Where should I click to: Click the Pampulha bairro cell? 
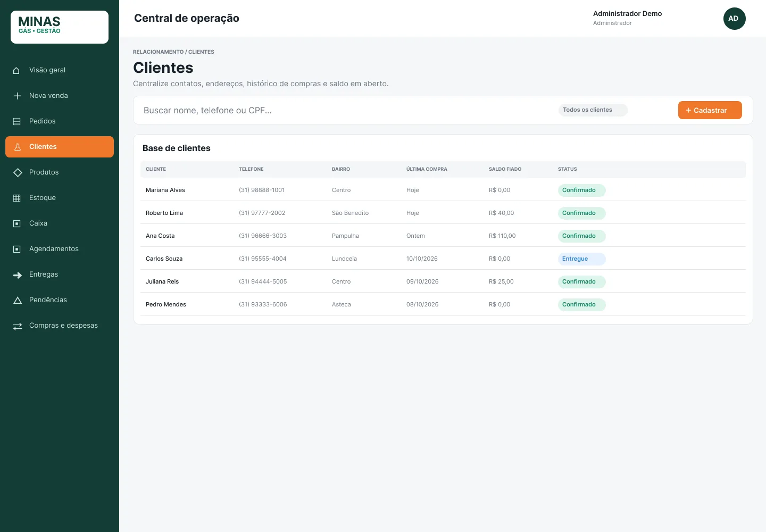point(345,236)
